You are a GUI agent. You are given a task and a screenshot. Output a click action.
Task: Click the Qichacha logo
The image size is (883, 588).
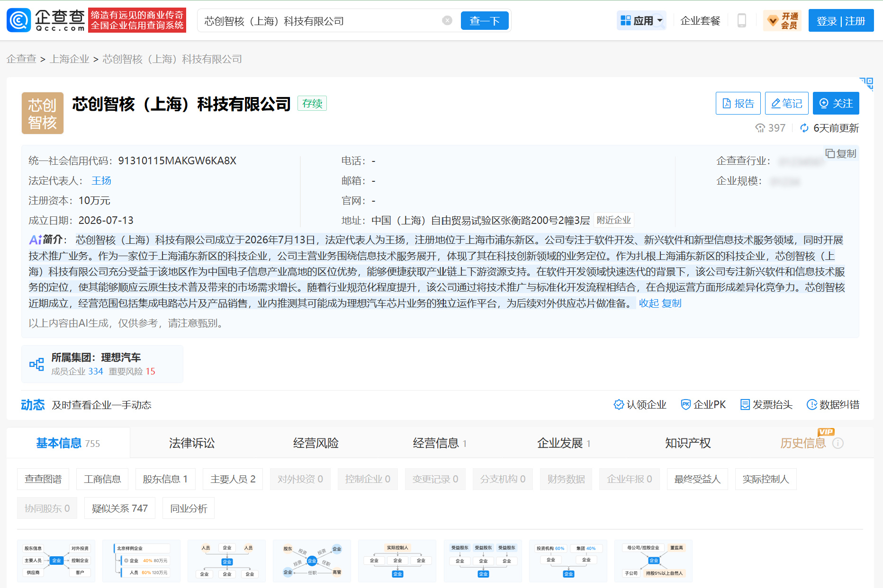point(46,20)
